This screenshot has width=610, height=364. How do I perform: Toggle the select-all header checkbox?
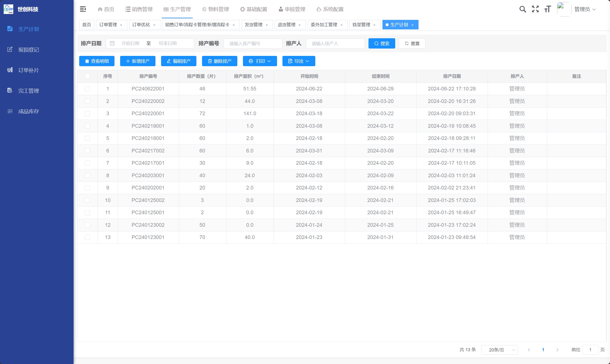(87, 76)
